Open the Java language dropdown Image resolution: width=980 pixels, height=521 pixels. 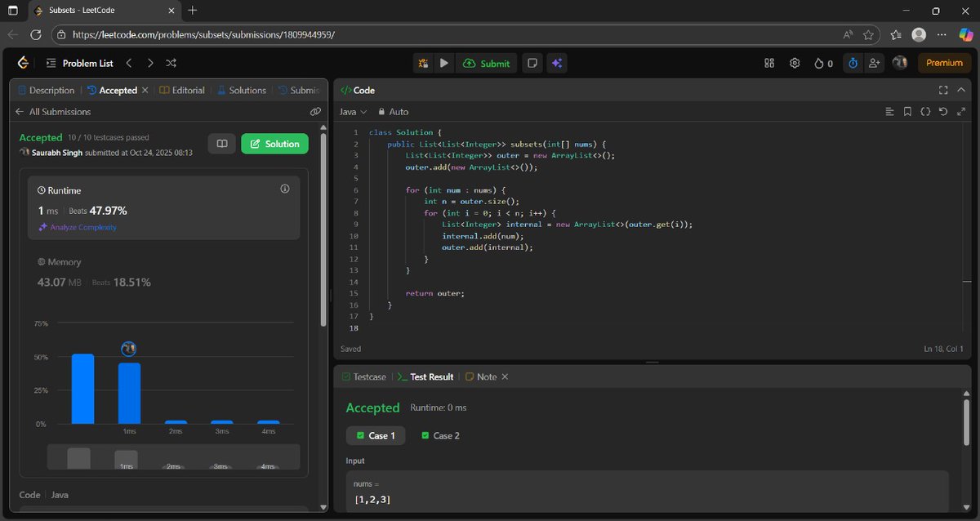354,112
